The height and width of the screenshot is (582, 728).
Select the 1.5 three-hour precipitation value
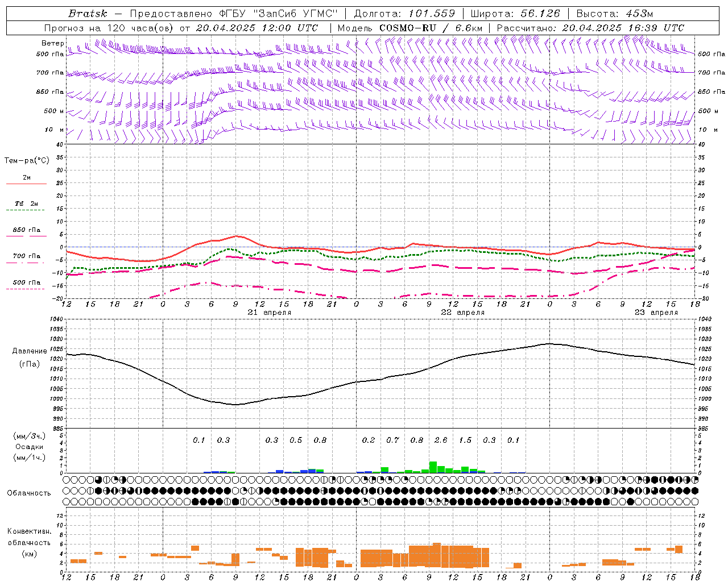click(x=465, y=440)
